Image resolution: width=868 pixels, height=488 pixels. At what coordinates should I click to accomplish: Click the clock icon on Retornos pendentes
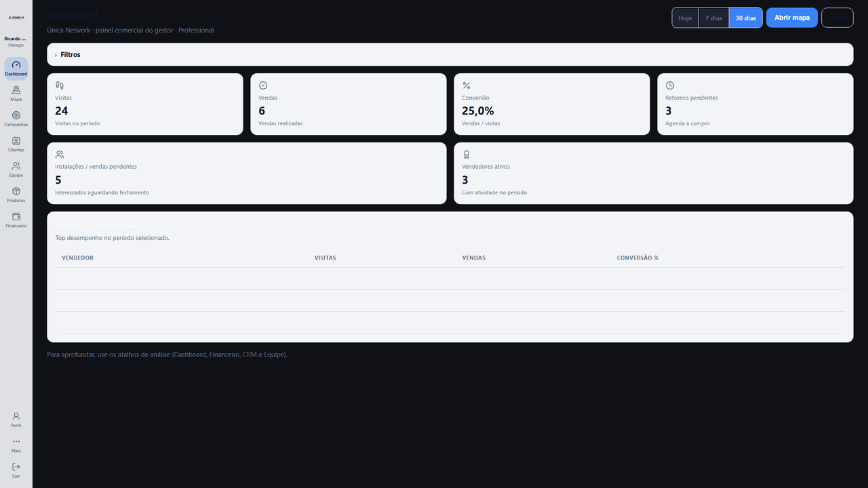[670, 85]
